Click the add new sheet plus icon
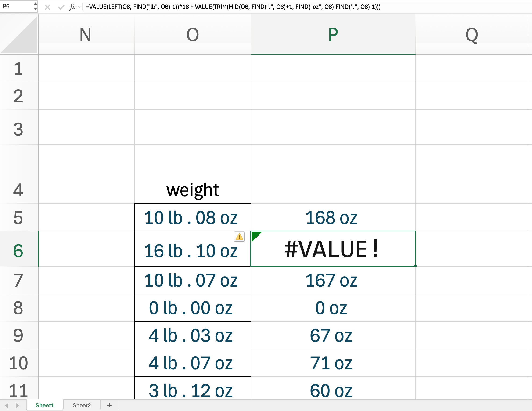This screenshot has width=532, height=411. 109,405
